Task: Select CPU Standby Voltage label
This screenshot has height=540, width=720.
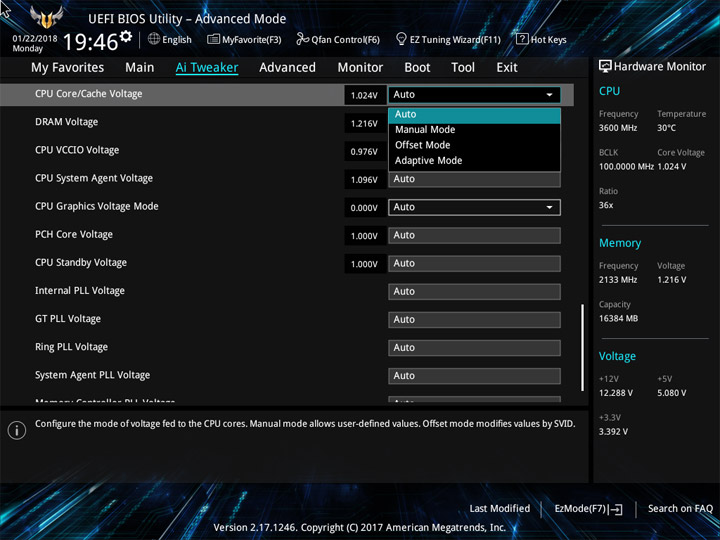Action: 81,263
